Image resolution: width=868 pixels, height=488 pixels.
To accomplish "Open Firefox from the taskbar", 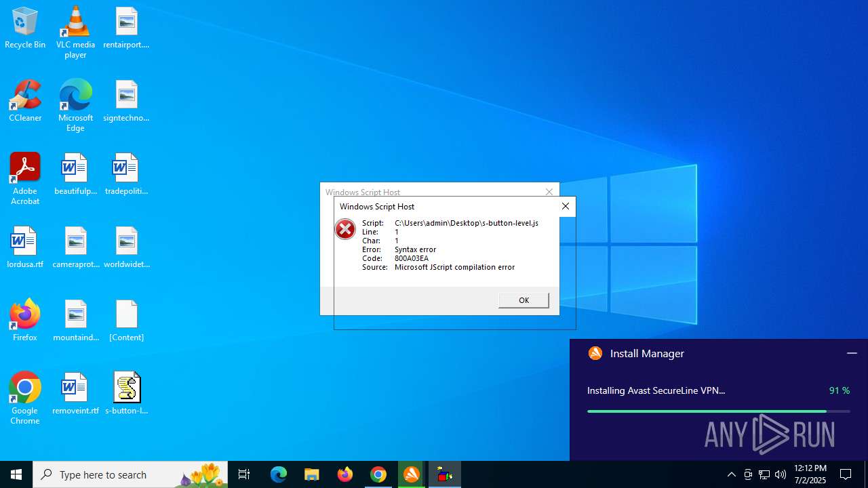I will pyautogui.click(x=345, y=474).
